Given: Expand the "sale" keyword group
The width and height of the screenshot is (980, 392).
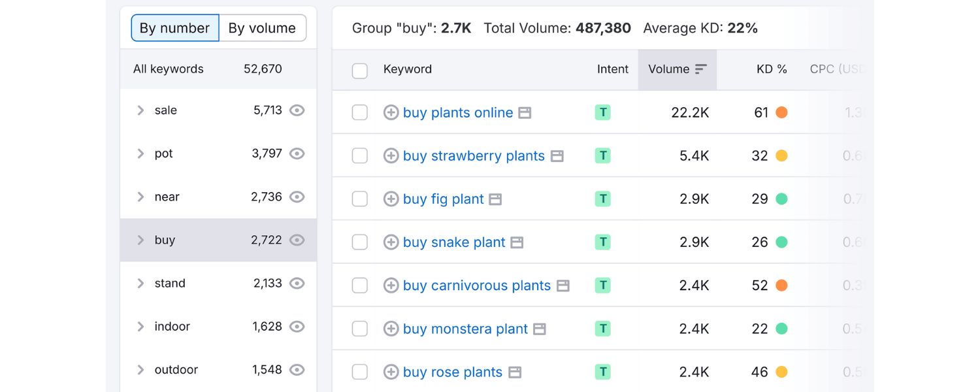Looking at the screenshot, I should [140, 110].
